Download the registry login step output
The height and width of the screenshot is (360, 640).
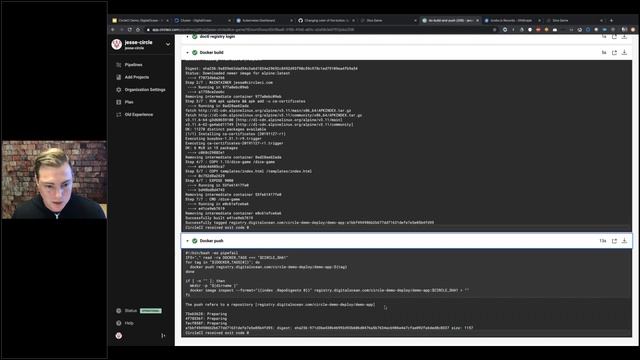click(624, 37)
